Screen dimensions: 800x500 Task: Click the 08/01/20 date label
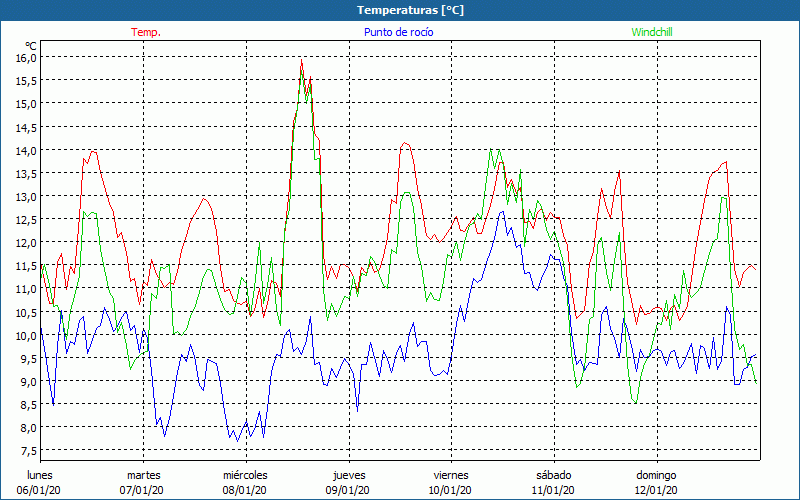click(244, 490)
